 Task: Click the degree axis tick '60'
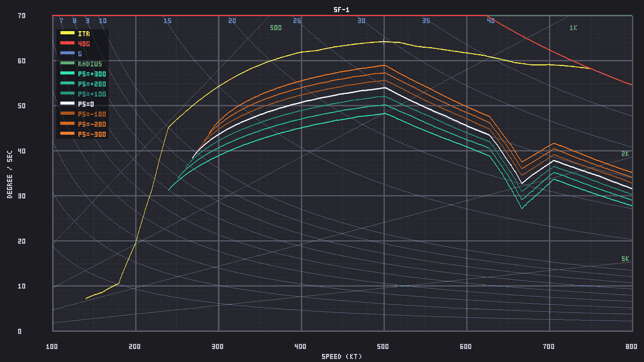click(x=21, y=61)
